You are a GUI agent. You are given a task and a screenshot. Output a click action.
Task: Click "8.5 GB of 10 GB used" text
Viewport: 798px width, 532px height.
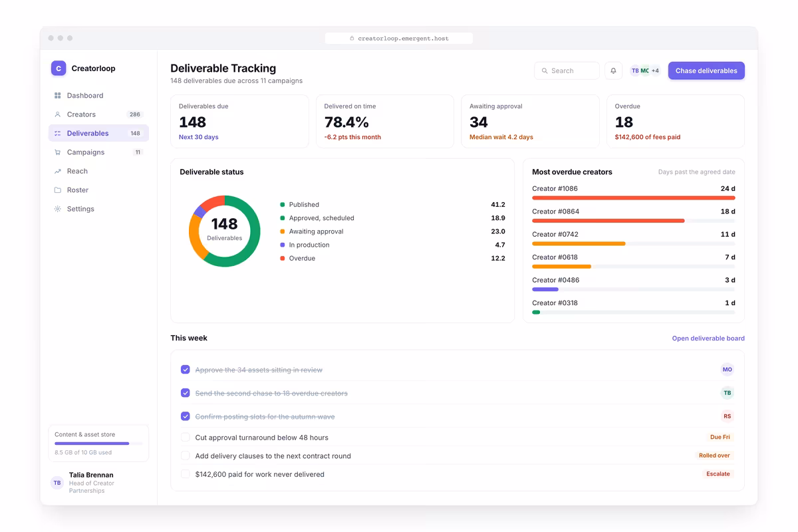[83, 453]
